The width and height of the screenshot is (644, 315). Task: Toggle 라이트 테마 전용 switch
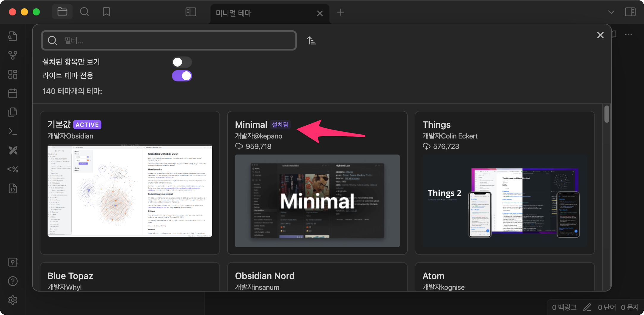point(182,76)
